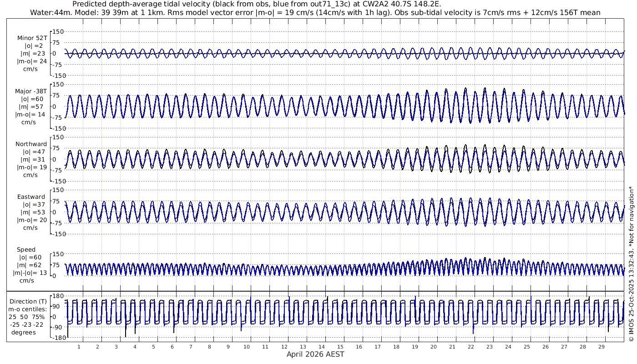Screen dimensions: 637x364
Task: Select the "Eastward" panel label
Action: click(x=31, y=197)
